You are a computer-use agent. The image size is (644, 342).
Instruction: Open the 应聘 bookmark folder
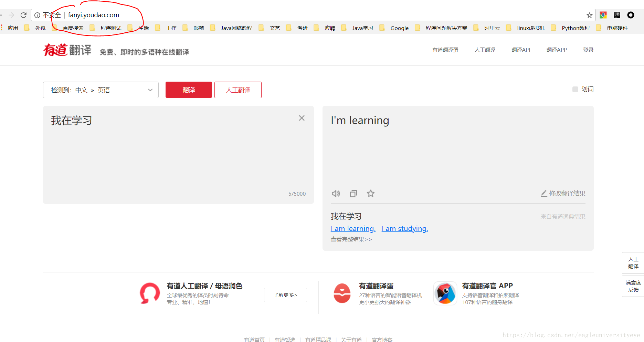pos(325,28)
